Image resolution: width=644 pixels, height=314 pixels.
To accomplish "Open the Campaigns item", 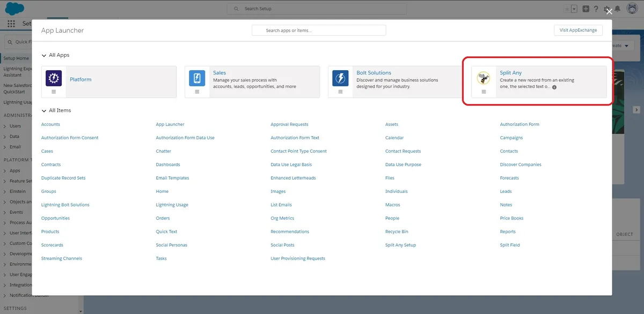I will (x=511, y=138).
